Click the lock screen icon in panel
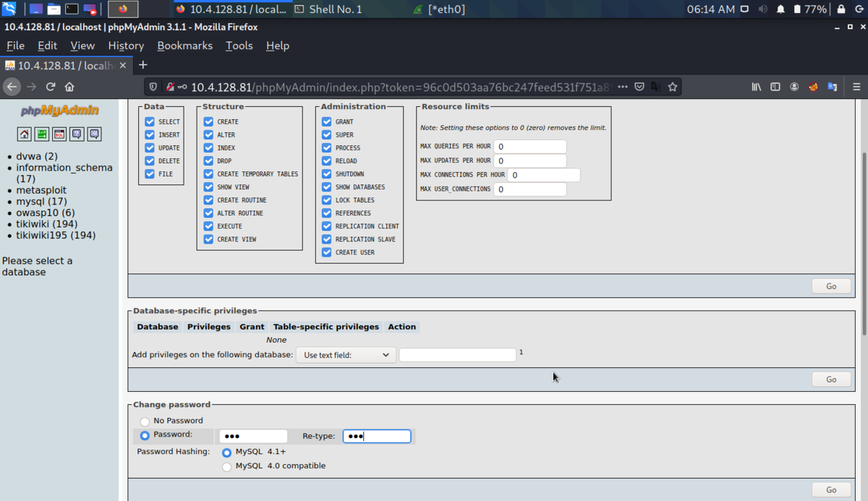Viewport: 868px width, 501px height. pyautogui.click(x=841, y=9)
